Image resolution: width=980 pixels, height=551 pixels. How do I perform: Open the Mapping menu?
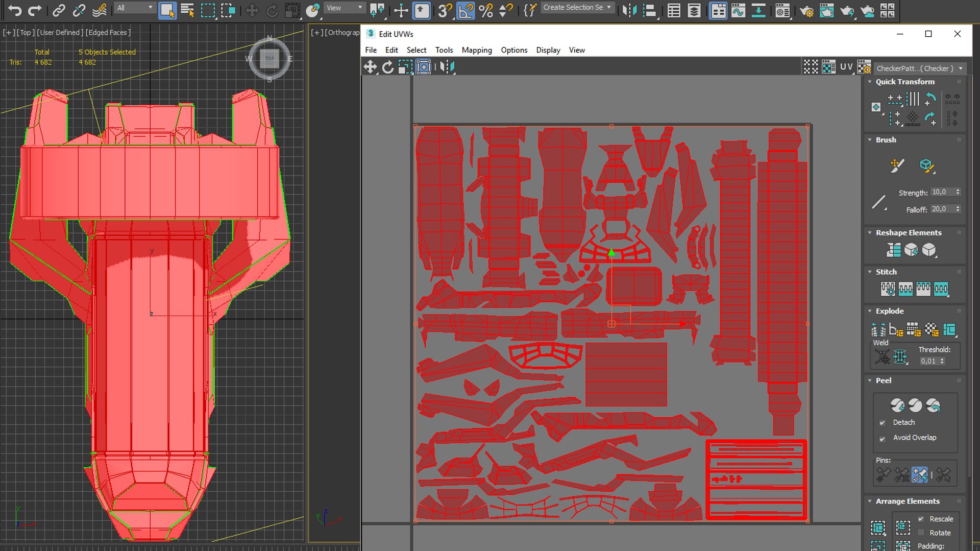(x=477, y=50)
